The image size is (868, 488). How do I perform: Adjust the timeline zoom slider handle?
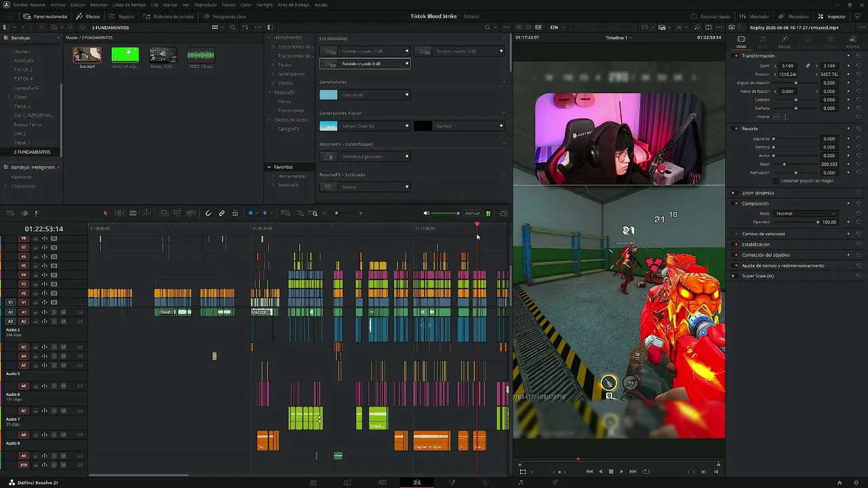pyautogui.click(x=336, y=213)
